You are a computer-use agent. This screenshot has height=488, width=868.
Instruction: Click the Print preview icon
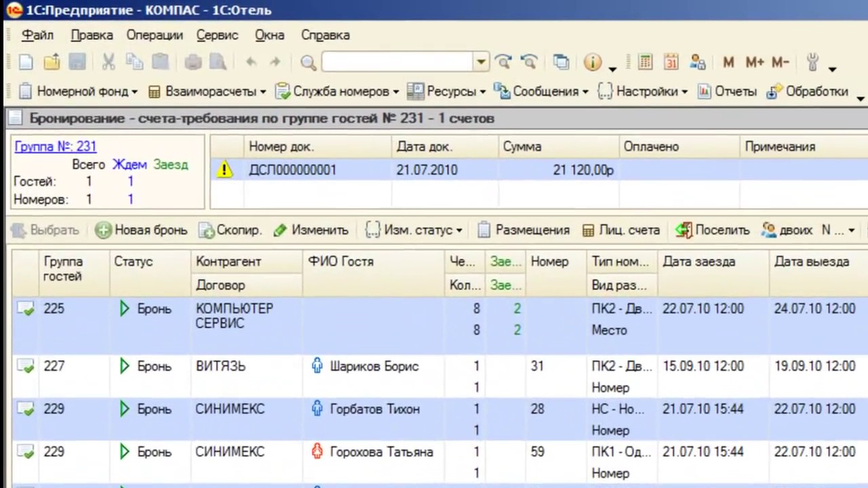coord(218,62)
